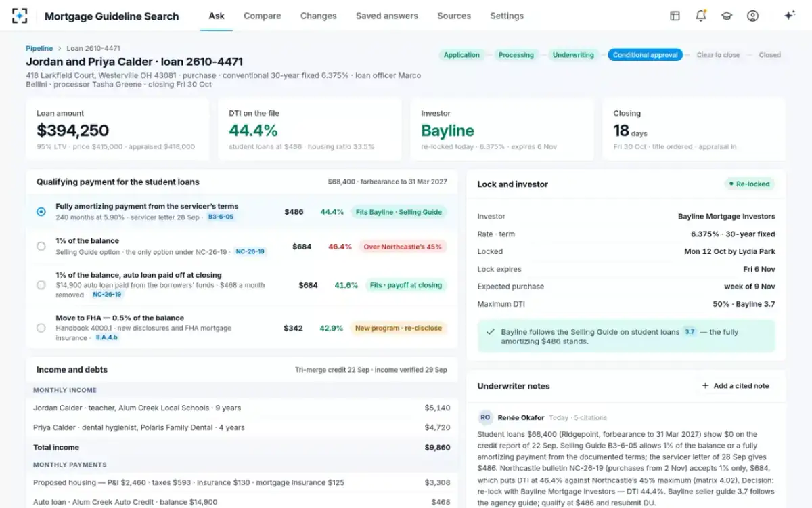Click the Re-locked status badge
This screenshot has width=812, height=508.
[x=749, y=184]
